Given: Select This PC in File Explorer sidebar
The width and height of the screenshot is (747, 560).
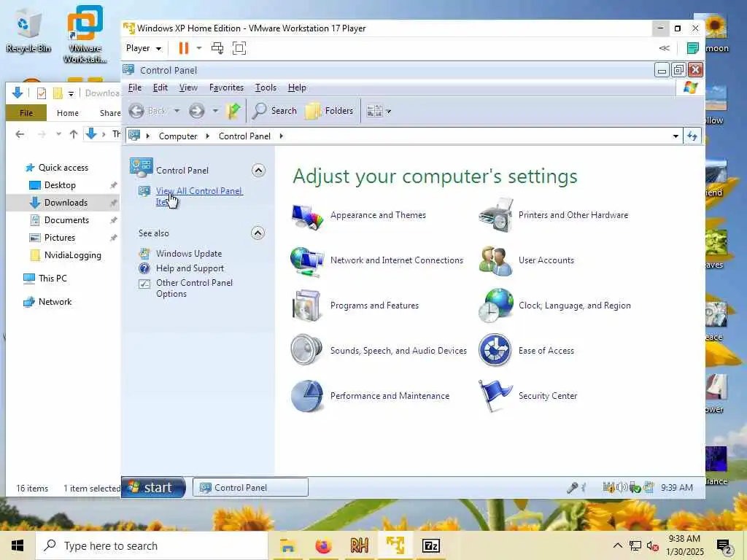Looking at the screenshot, I should [53, 278].
